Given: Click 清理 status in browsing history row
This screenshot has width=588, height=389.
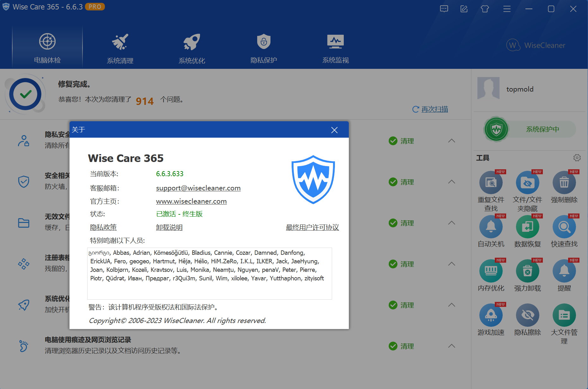Looking at the screenshot, I should pos(401,346).
